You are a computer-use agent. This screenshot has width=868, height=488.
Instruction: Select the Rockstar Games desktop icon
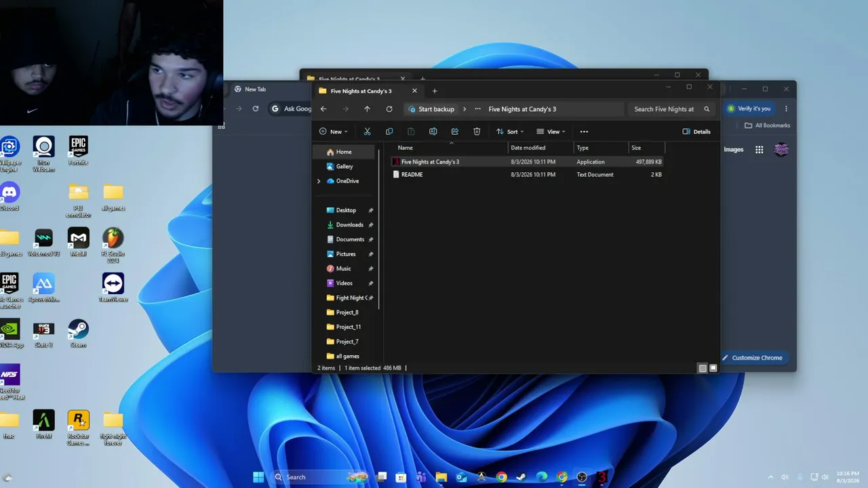pyautogui.click(x=78, y=428)
